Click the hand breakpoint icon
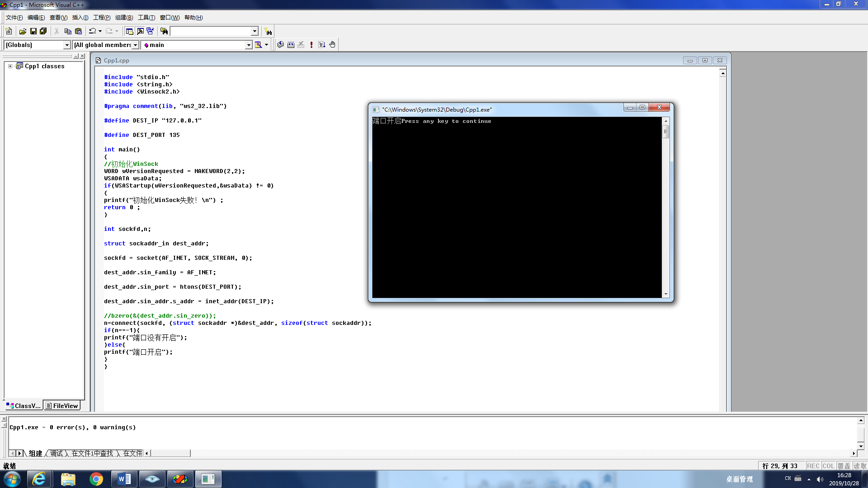Image resolution: width=868 pixels, height=488 pixels. (332, 45)
